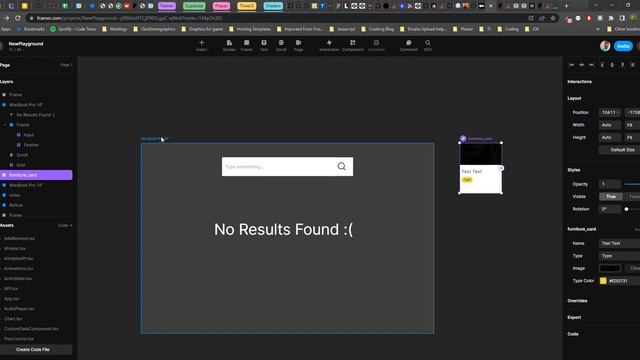This screenshot has width=640, height=360.
Task: Expand the Interactions section
Action: pos(579,82)
